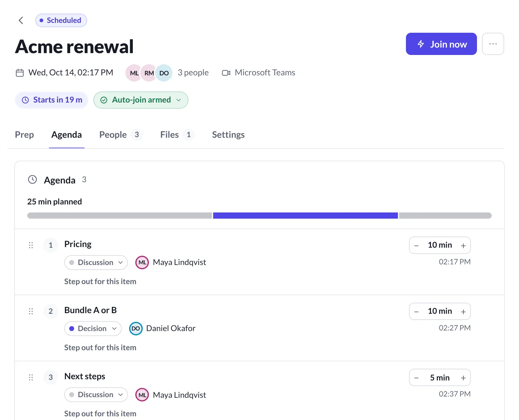Open the Auto-join armed dropdown

pyautogui.click(x=141, y=100)
